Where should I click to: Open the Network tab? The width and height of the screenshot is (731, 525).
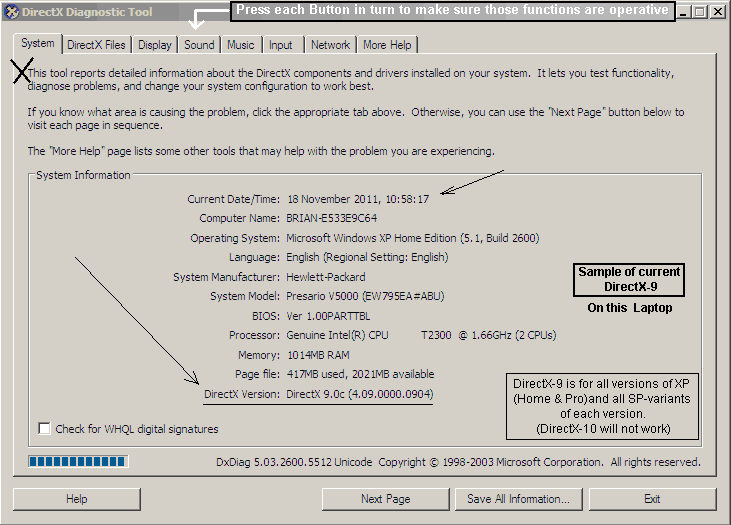pyautogui.click(x=331, y=45)
